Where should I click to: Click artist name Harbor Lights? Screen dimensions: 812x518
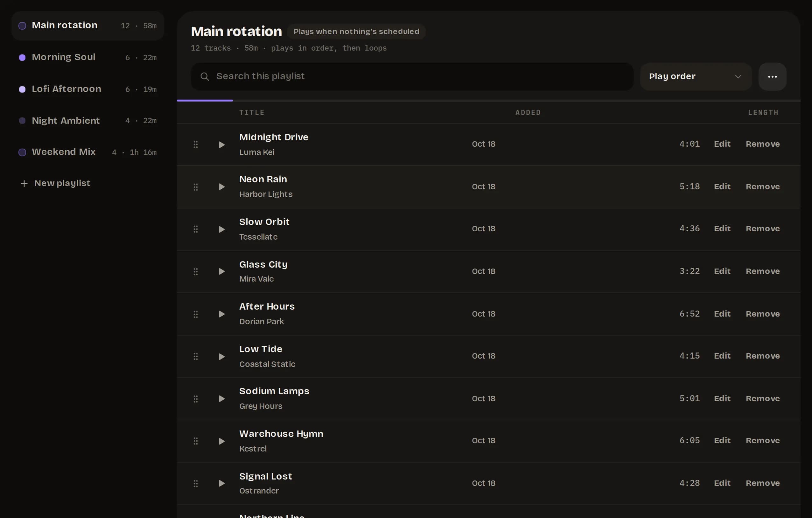[x=266, y=194]
